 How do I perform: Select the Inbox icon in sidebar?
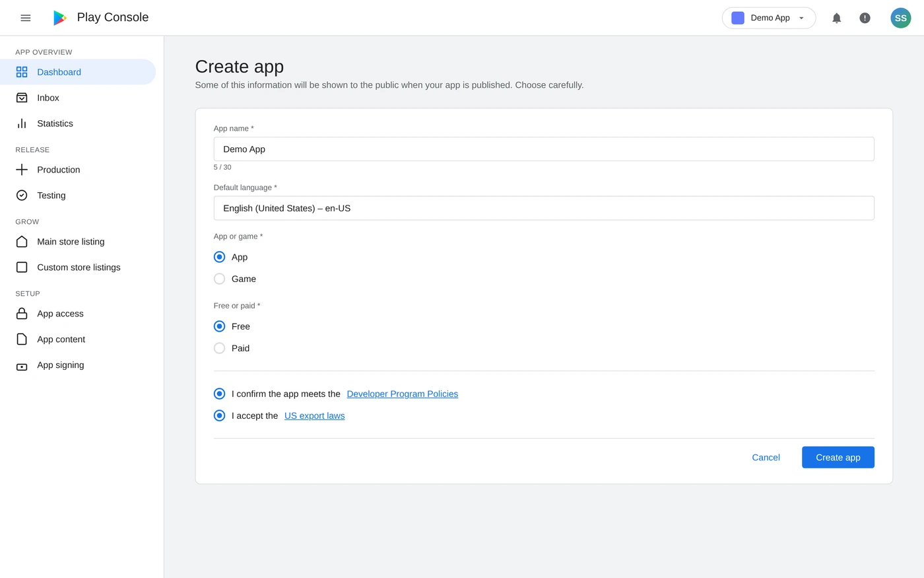click(21, 97)
